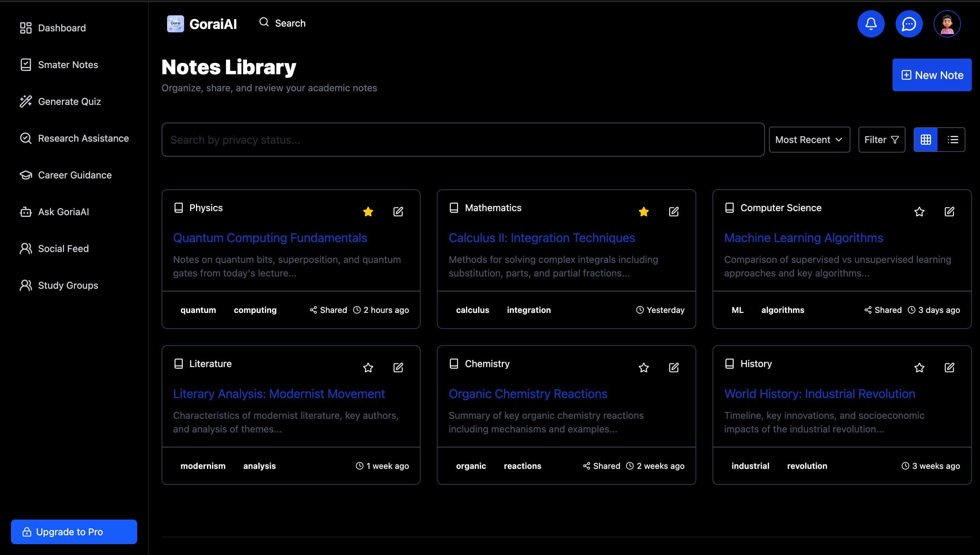Edit the Quantum Computing Fundamentals note
The width and height of the screenshot is (980, 555).
coord(398,211)
